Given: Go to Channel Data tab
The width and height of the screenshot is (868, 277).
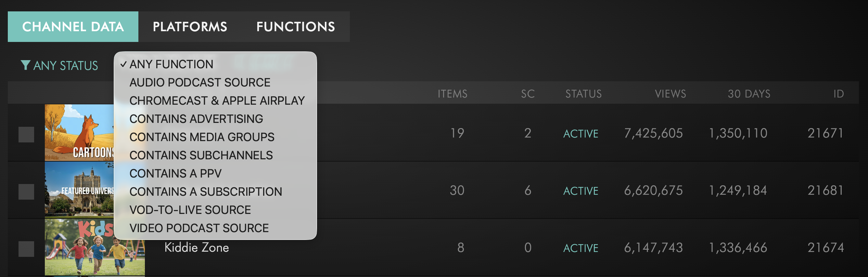Looking at the screenshot, I should click(x=73, y=27).
